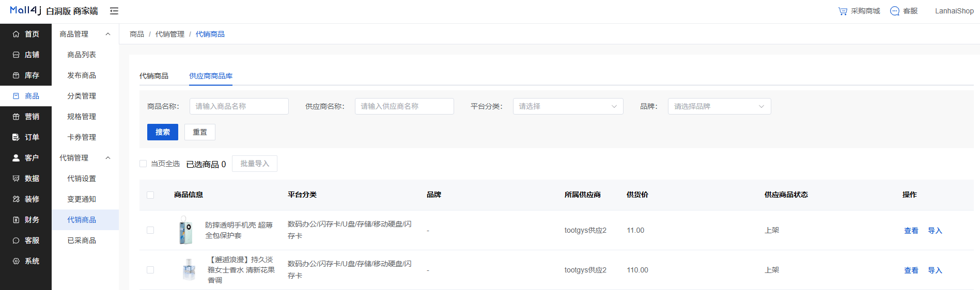Click 代销管理 in the breadcrumb

coord(170,34)
